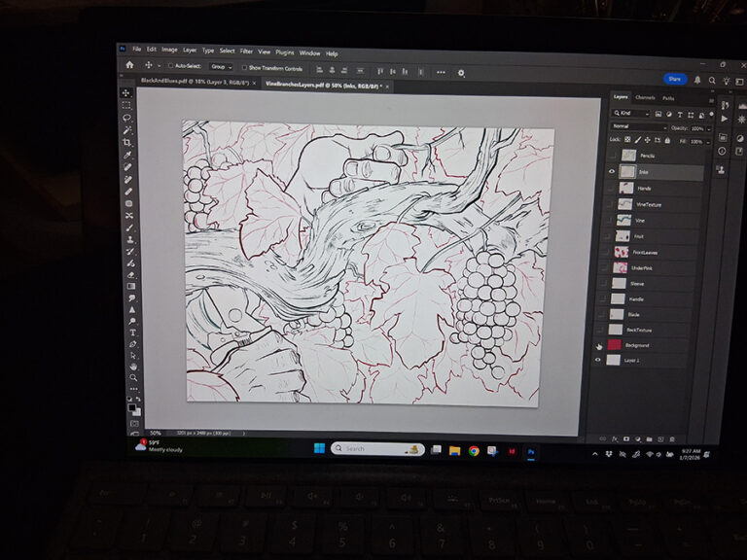Click the Home icon in options bar
The height and width of the screenshot is (560, 747).
point(129,67)
